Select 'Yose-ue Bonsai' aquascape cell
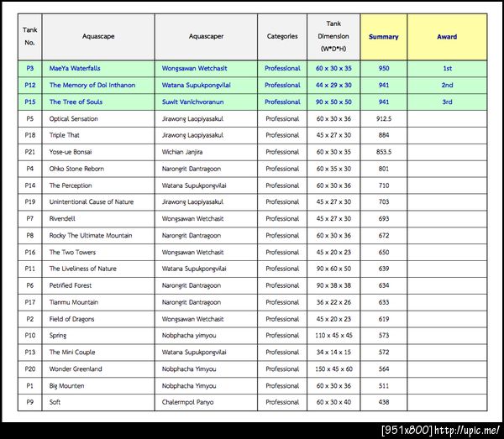Viewport: 504px width, 439px height. [x=98, y=152]
